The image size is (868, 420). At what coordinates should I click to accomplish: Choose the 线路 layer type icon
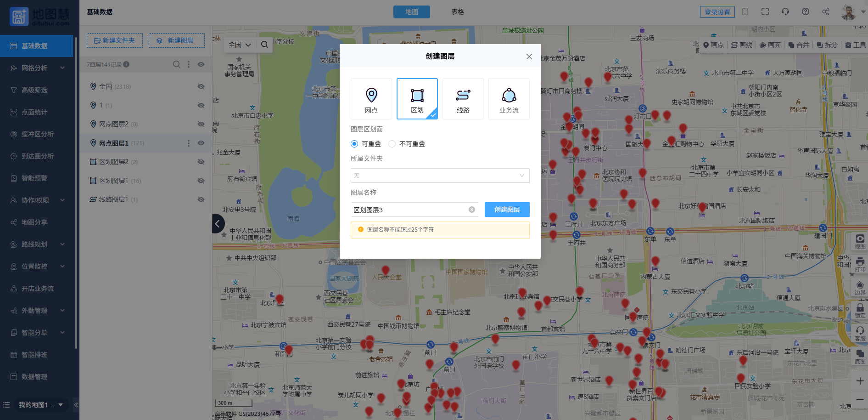coord(463,99)
